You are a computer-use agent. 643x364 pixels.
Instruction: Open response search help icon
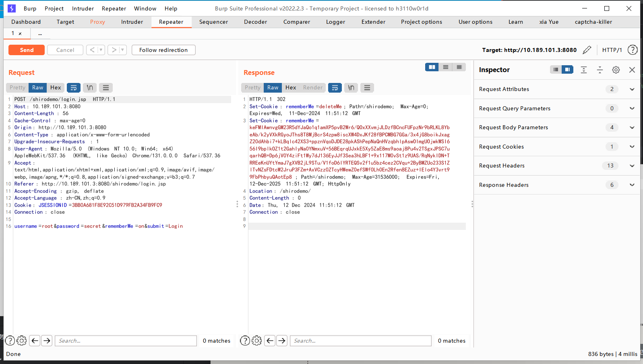coord(245,341)
